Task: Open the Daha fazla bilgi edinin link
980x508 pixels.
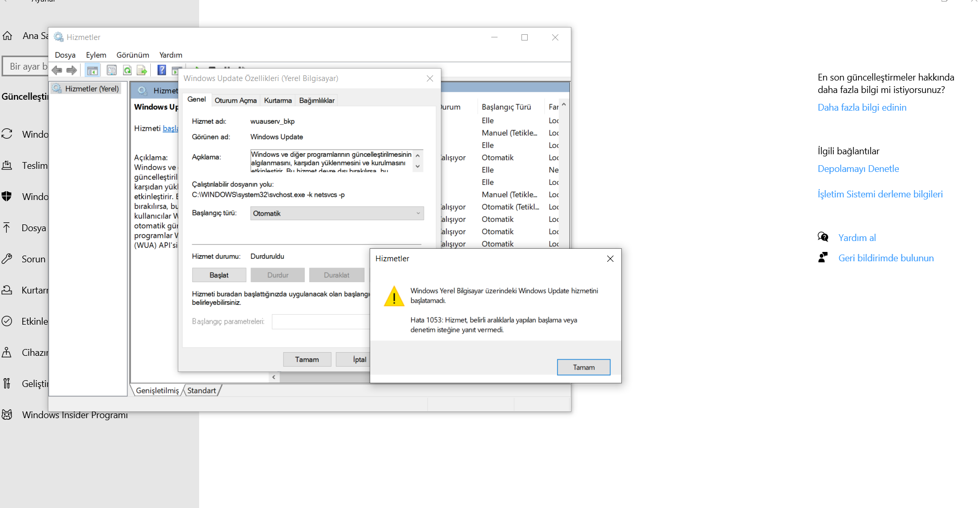Action: point(862,108)
